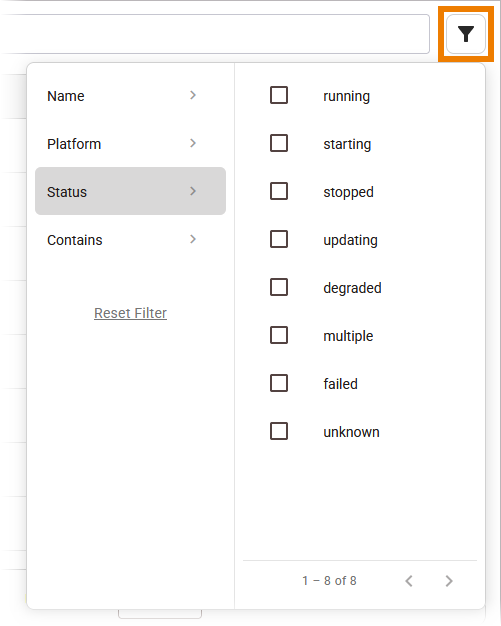
Task: Click the 'running' label text
Action: (x=347, y=96)
